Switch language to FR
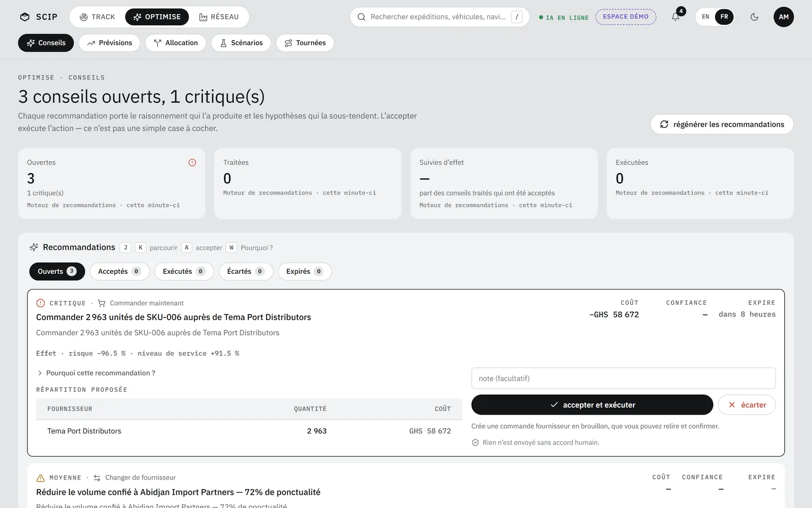This screenshot has width=812, height=508. [724, 17]
